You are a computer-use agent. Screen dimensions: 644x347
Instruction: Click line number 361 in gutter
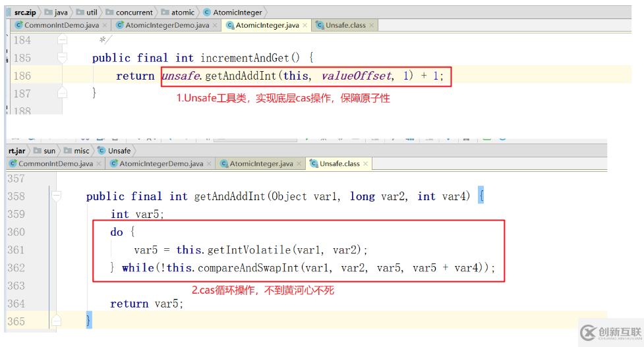[x=16, y=250]
